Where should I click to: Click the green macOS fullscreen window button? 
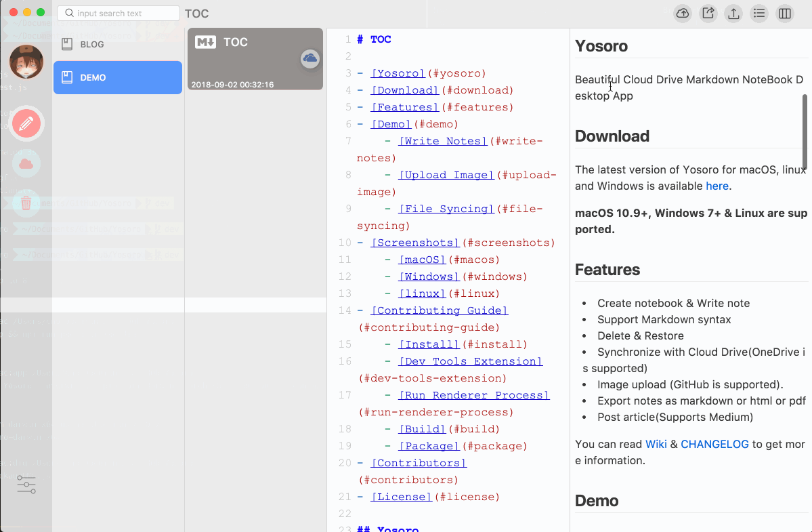[x=41, y=12]
